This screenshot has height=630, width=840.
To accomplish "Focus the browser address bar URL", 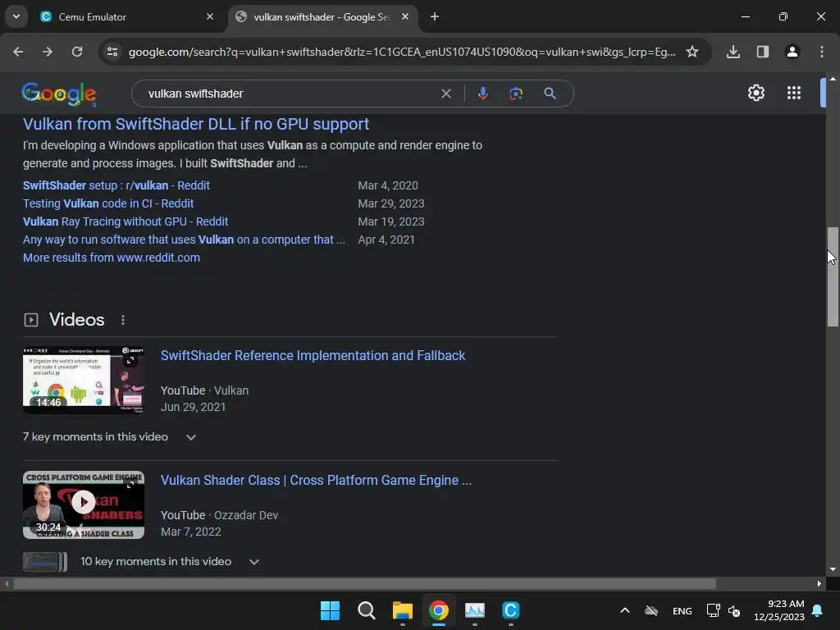I will point(402,52).
